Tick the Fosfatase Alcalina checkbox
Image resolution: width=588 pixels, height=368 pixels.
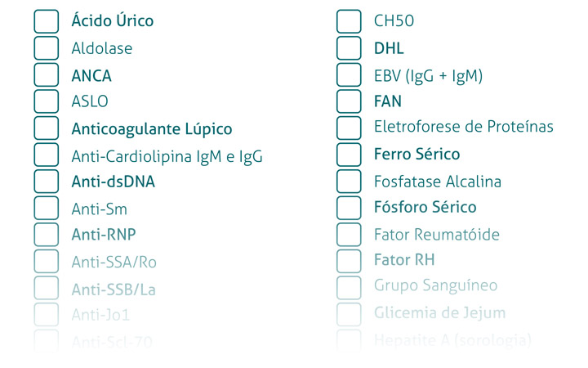349,182
